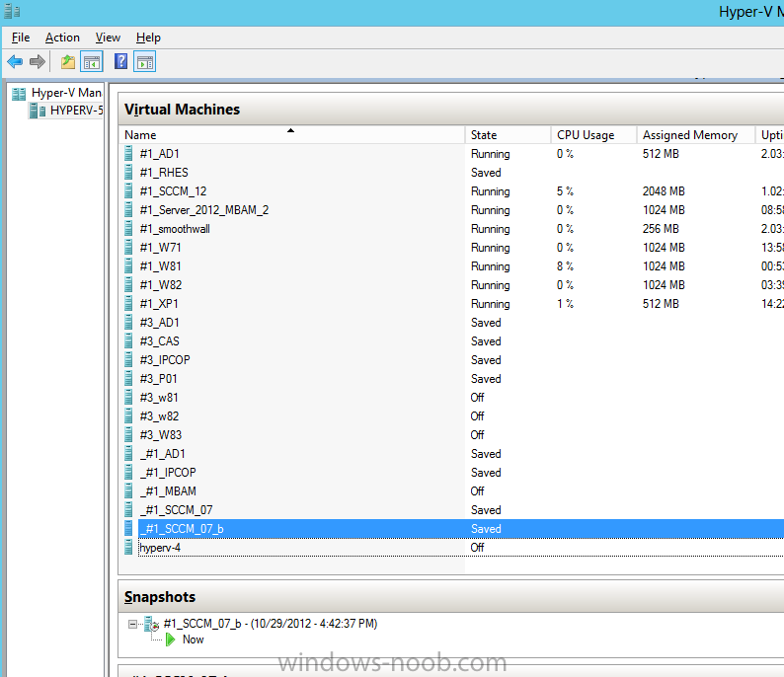784x677 pixels.
Task: Click the VM icon beside #1_XP1
Action: pyautogui.click(x=128, y=303)
